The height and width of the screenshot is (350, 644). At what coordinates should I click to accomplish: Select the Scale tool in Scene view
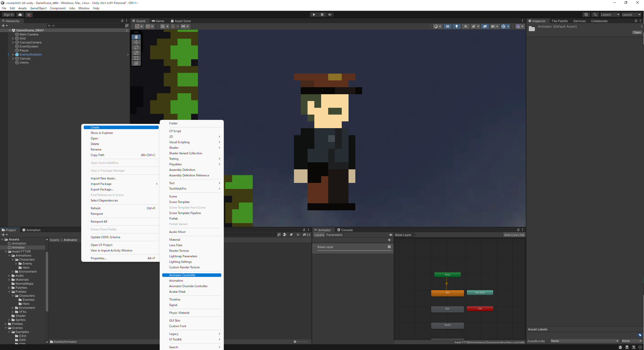(136, 53)
